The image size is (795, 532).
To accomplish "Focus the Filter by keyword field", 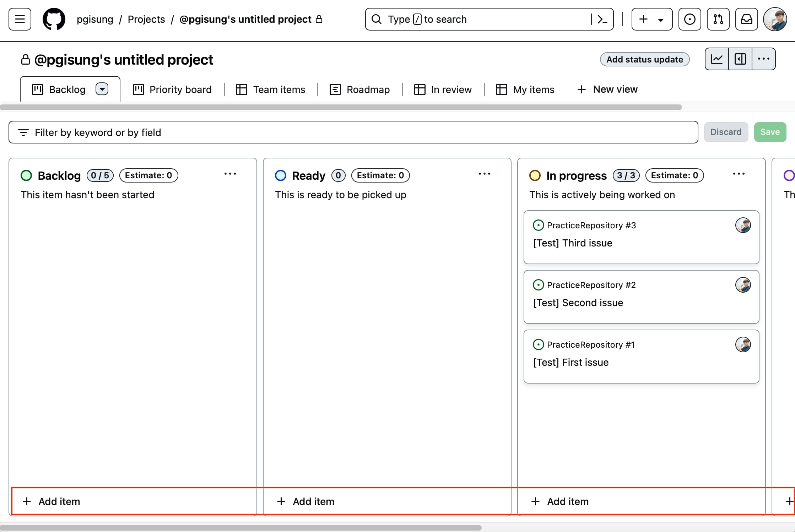I will [353, 132].
